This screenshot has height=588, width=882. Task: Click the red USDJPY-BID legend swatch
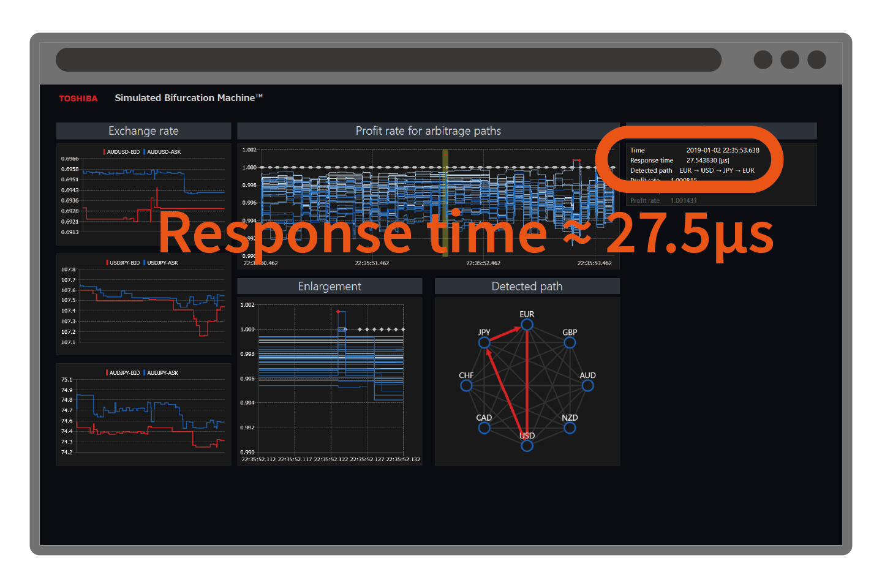click(x=107, y=263)
